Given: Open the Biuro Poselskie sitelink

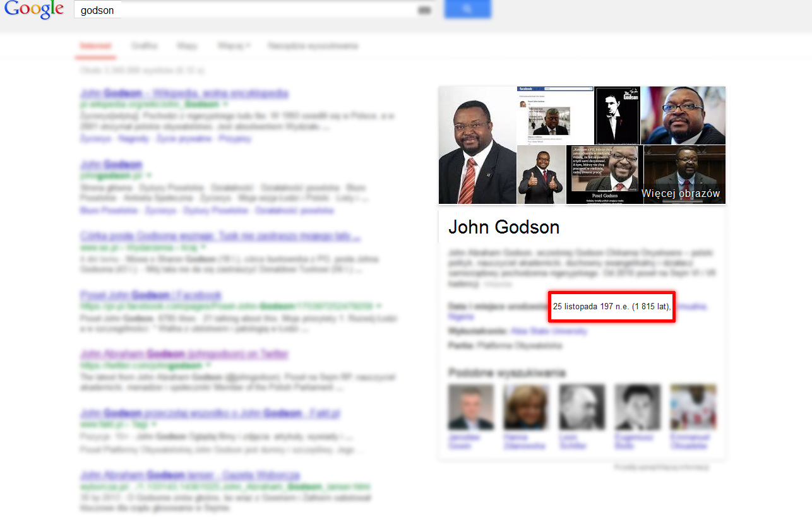Looking at the screenshot, I should [108, 210].
